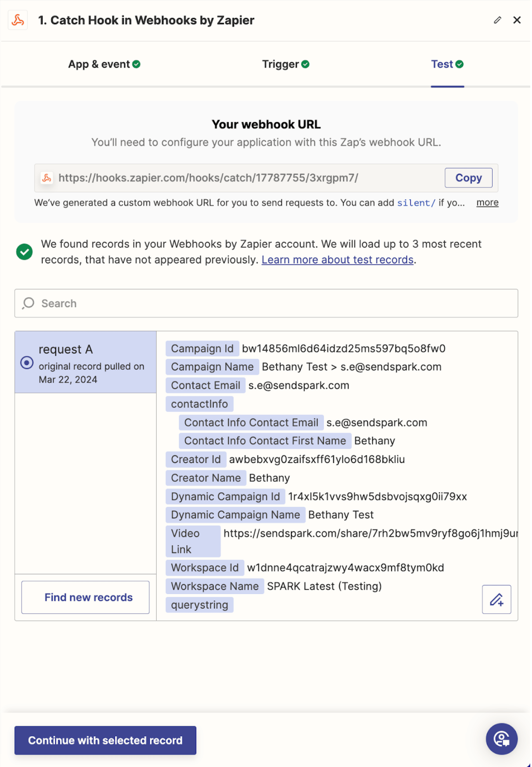The height and width of the screenshot is (767, 532).
Task: Click the Dynamic Campaign Id label
Action: [x=225, y=496]
